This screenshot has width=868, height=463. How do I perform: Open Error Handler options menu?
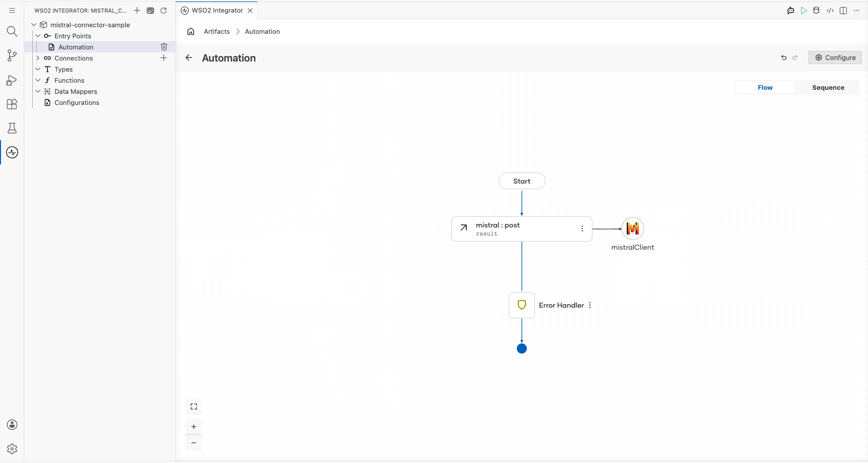590,305
